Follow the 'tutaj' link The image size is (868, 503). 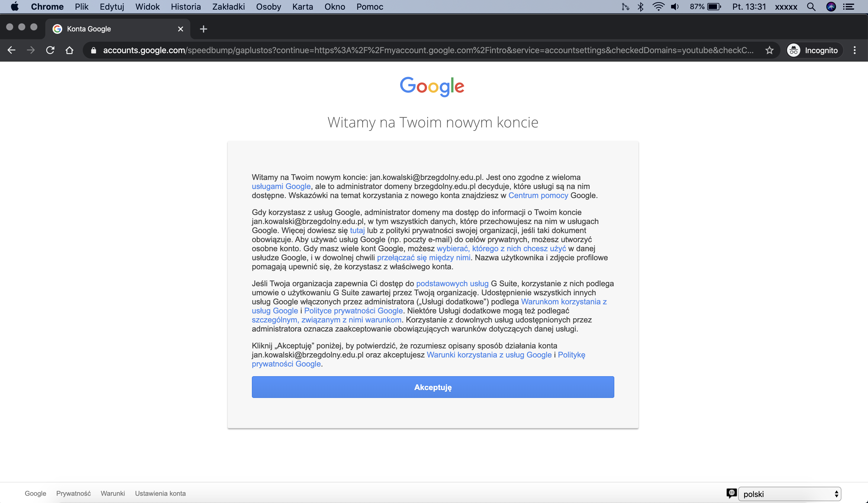pyautogui.click(x=357, y=230)
